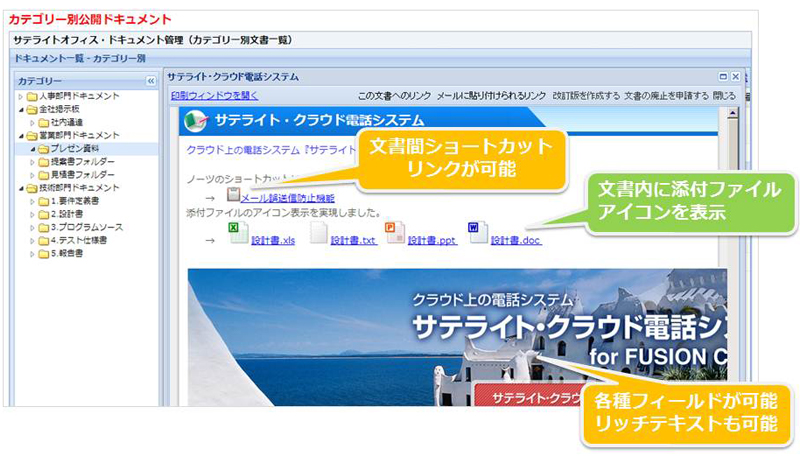Image resolution: width=800 pixels, height=463 pixels.
Task: Collapse the 技術部門ドキュメント tree node
Action: 19,187
